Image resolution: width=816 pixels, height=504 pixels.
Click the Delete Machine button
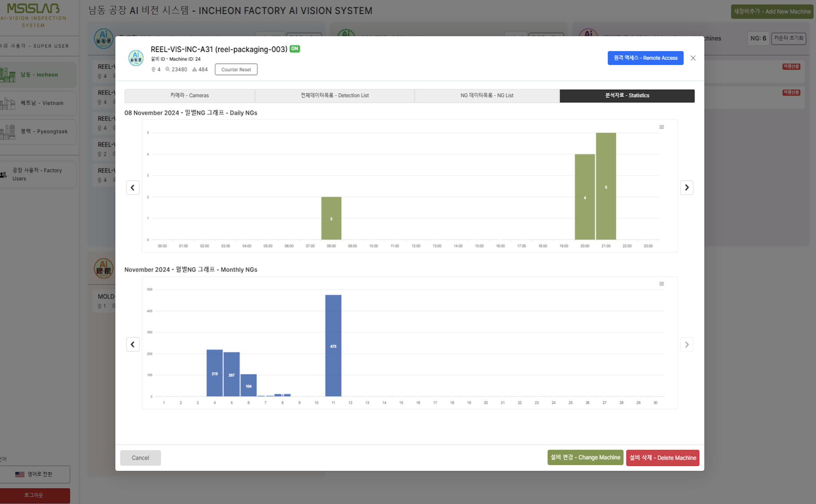tap(663, 458)
